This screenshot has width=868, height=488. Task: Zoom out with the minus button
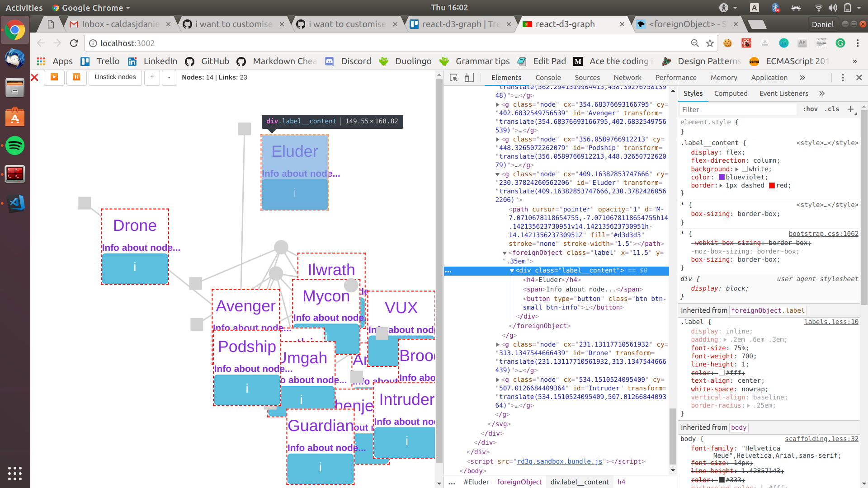point(169,77)
